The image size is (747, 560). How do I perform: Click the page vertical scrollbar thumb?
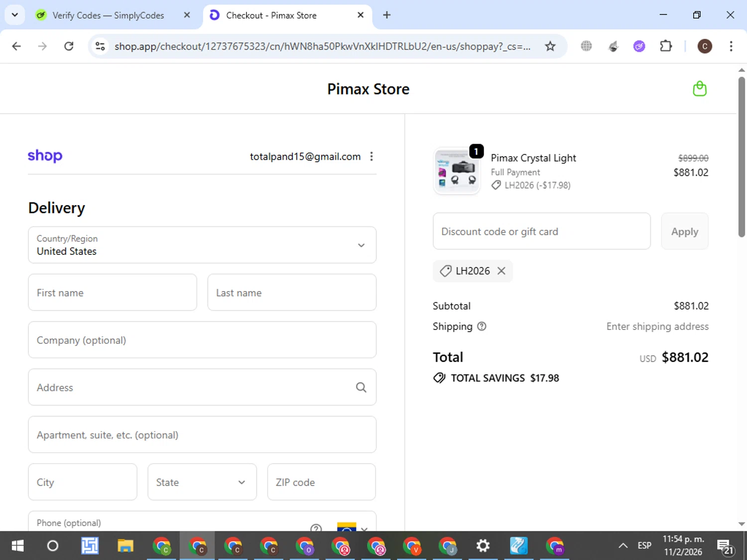[x=742, y=157]
